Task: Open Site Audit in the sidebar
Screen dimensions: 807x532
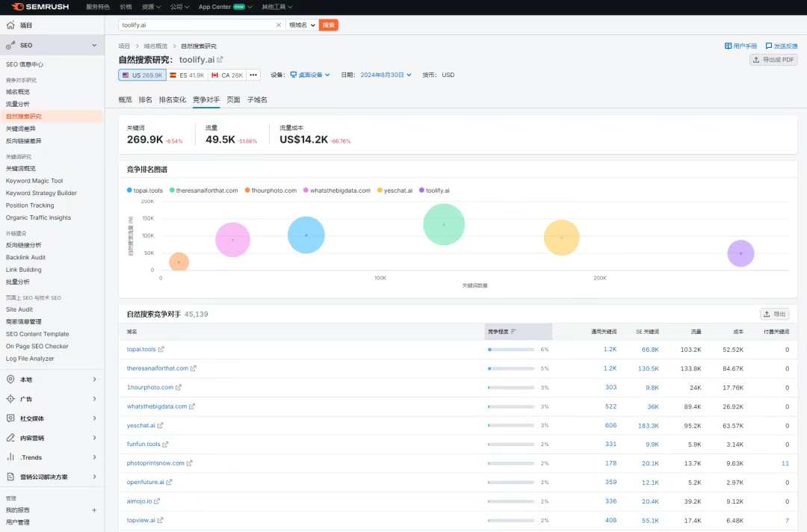Action: pyautogui.click(x=19, y=309)
